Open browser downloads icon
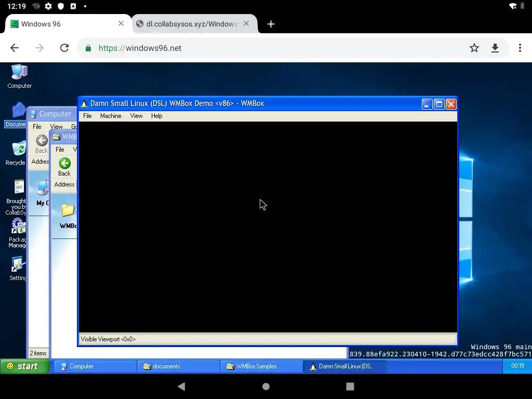 [495, 48]
